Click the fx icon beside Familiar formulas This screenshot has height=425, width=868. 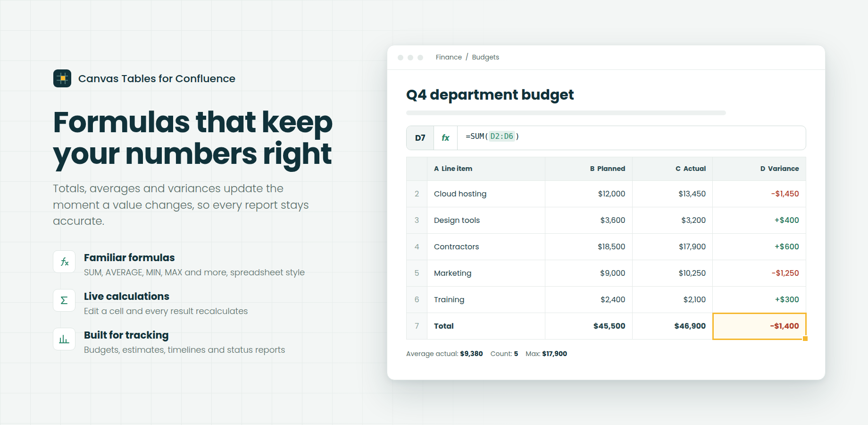[64, 262]
